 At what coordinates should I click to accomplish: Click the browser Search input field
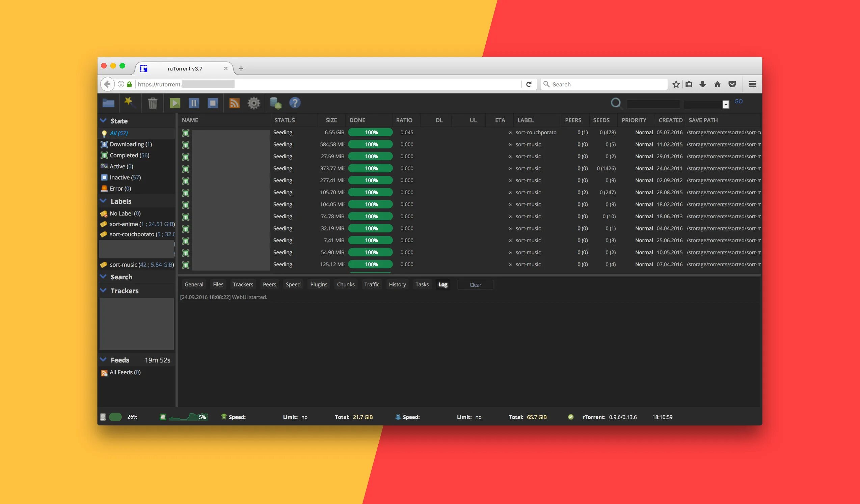(604, 84)
